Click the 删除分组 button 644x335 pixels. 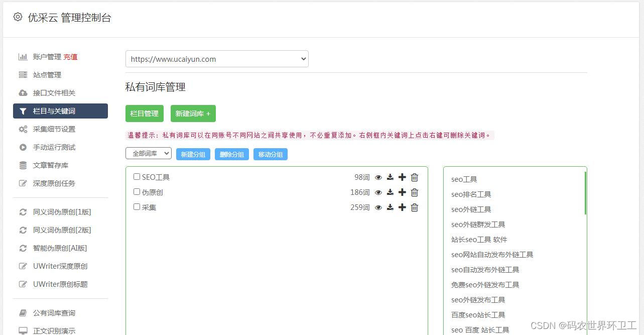(232, 154)
